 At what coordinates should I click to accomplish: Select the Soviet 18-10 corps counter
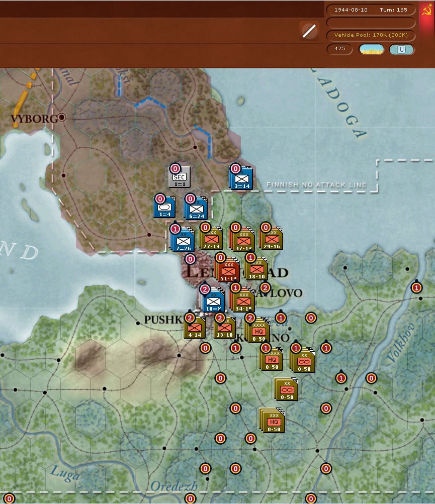[256, 268]
